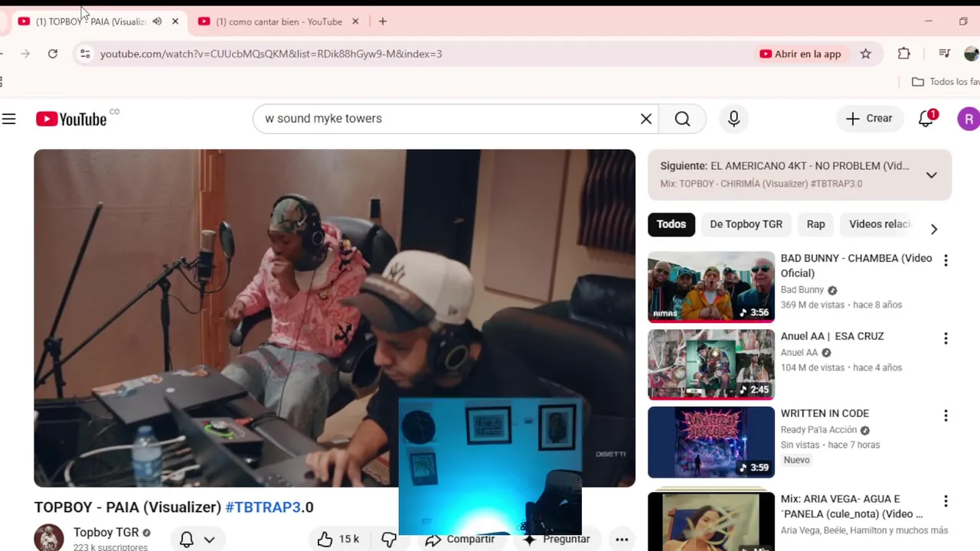The width and height of the screenshot is (980, 551).
Task: Open the BAD BUNNY - CHAMBEA title
Action: click(x=856, y=266)
